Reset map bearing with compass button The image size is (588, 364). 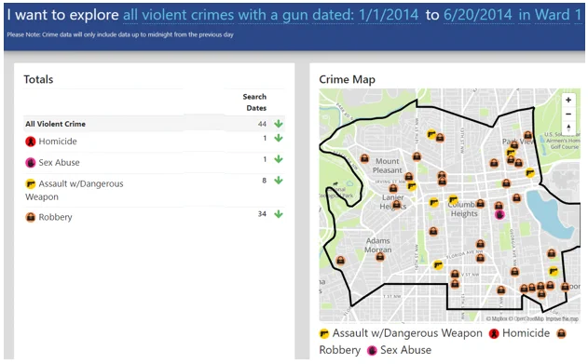tap(568, 128)
